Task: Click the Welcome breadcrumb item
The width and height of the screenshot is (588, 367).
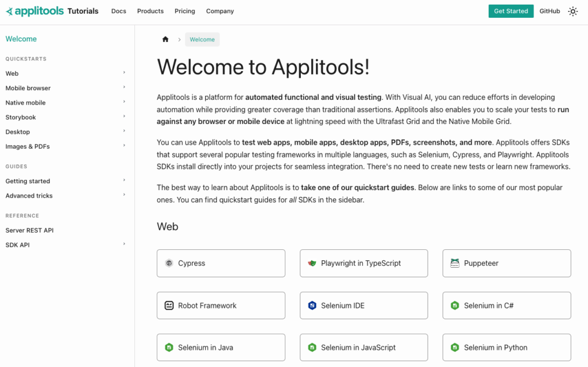Action: [x=202, y=40]
